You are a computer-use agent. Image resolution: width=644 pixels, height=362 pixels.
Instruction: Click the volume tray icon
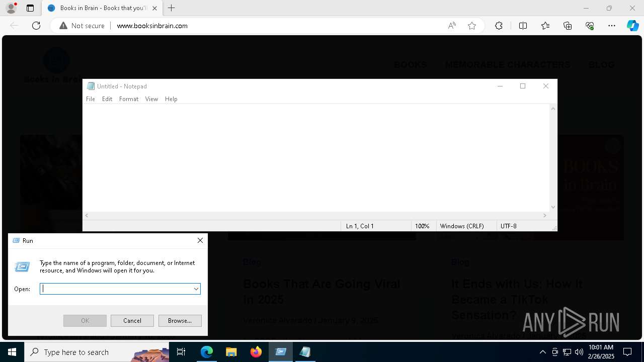tap(579, 352)
